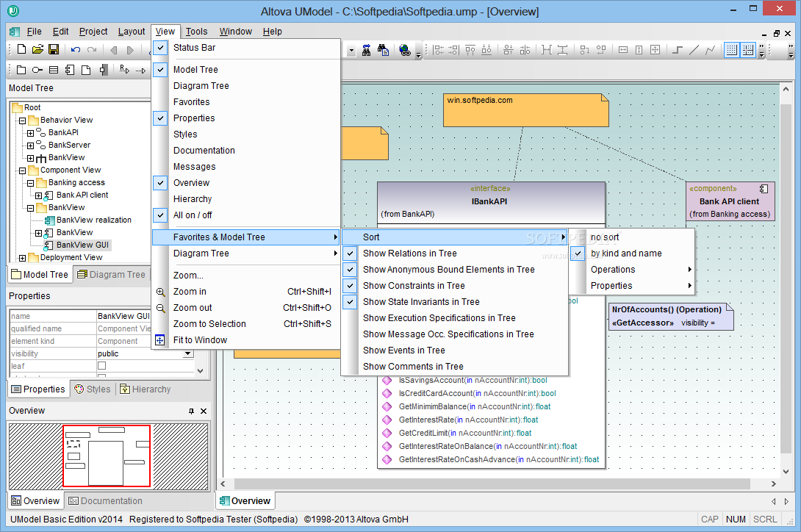Click the Align Top layout icon
The height and width of the screenshot is (532, 801).
click(470, 49)
